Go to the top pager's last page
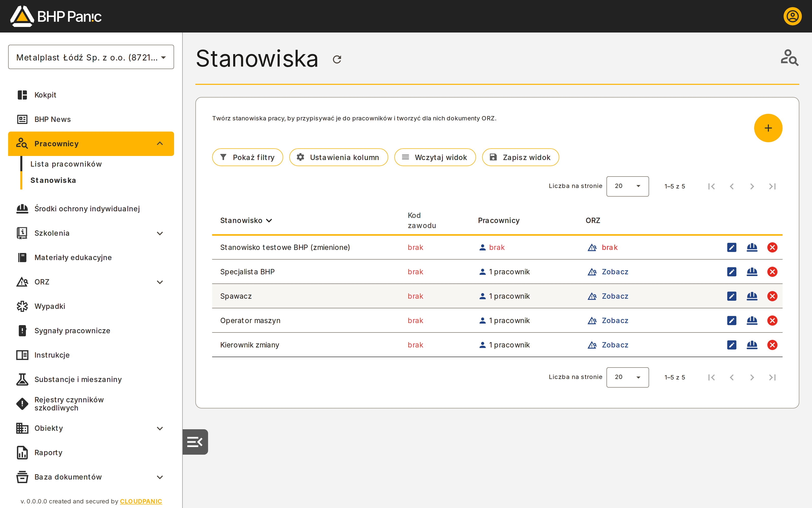 [772, 186]
